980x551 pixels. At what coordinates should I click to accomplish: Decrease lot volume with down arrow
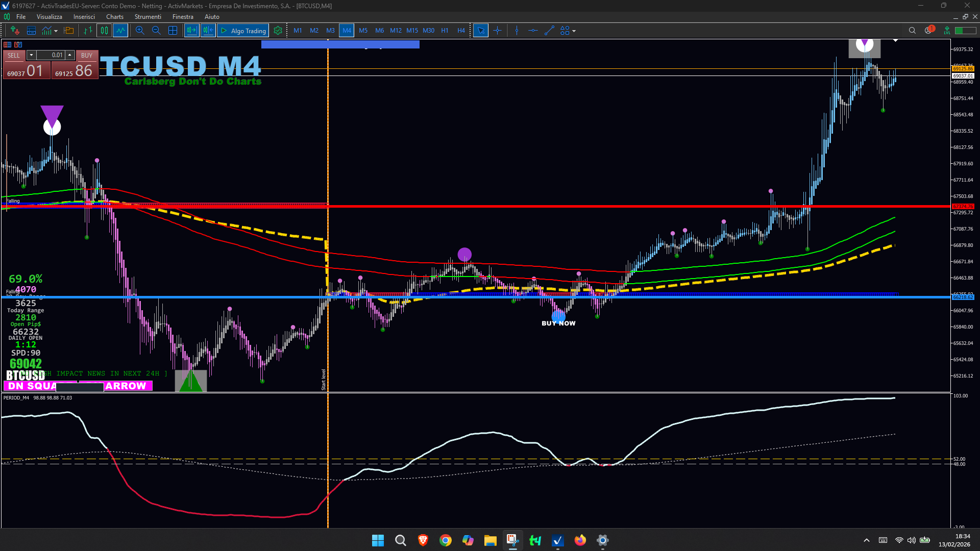[x=31, y=55]
